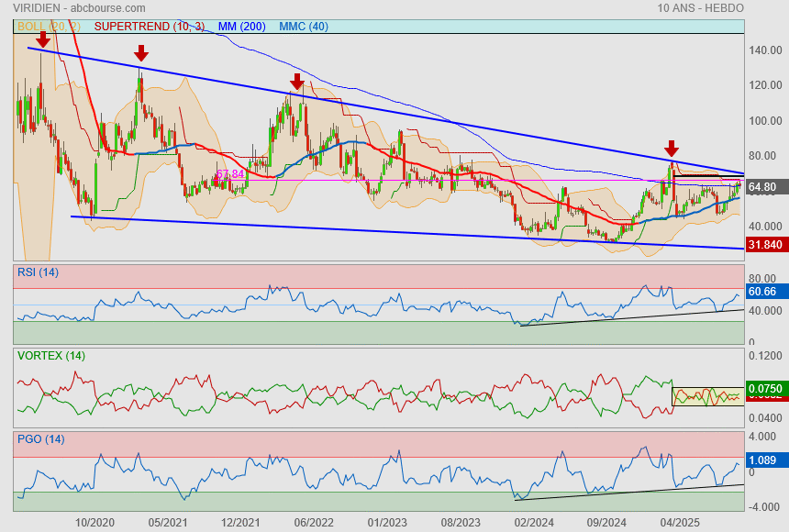The height and width of the screenshot is (532, 789).
Task: Open the 10 ANS - HEBDO timeframe selector
Action: (700, 8)
